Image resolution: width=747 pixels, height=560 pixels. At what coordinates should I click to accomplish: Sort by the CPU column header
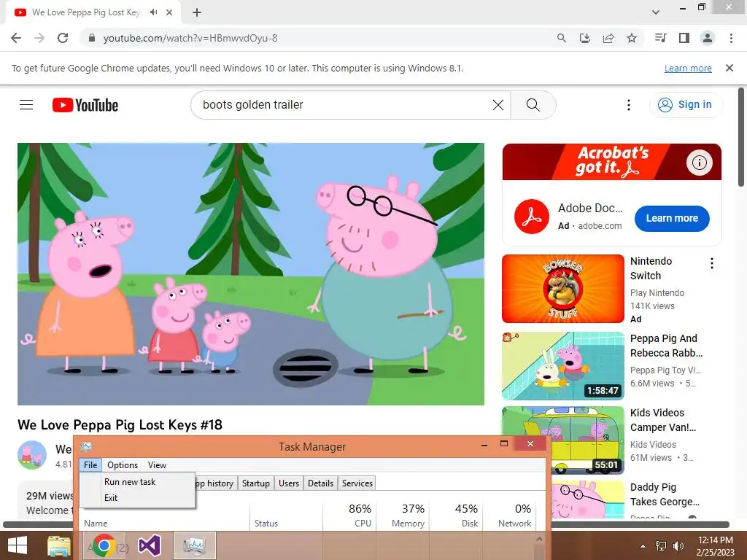pos(349,516)
